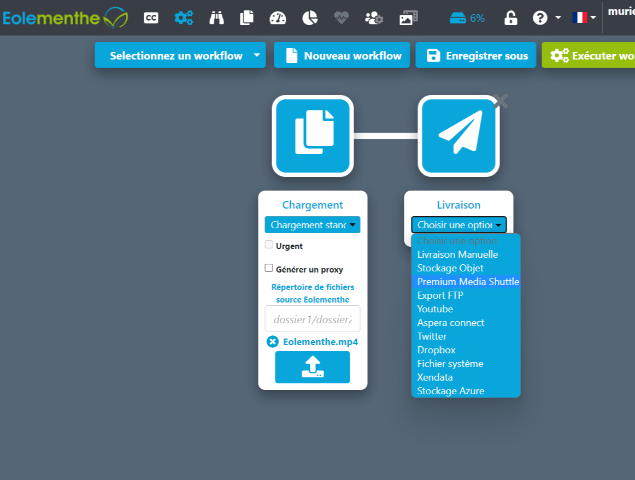Click the Exécuter workflow button
Viewport: 635px width, 480px height.
(588, 55)
